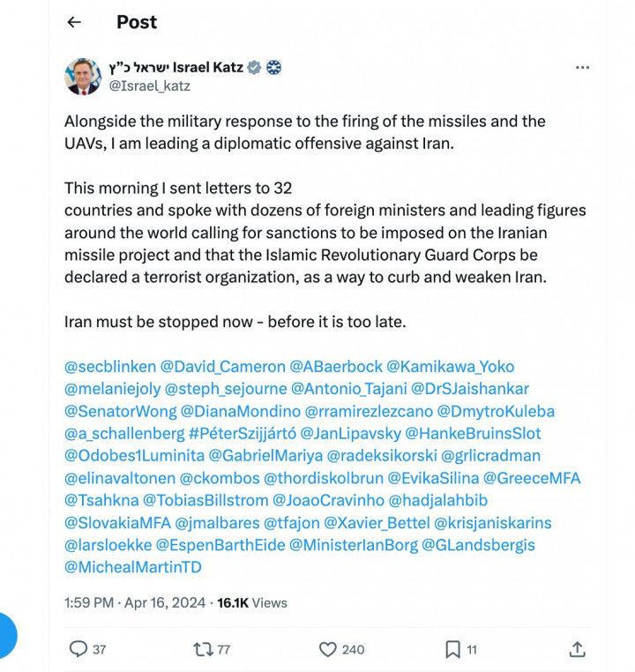Like the post with heart icon
The height and width of the screenshot is (672, 635).
tap(328, 649)
